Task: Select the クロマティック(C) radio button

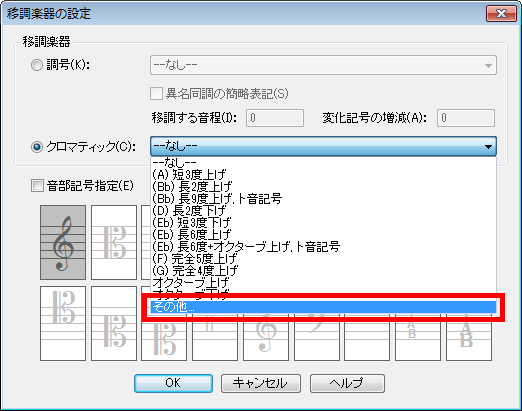Action: tap(37, 147)
